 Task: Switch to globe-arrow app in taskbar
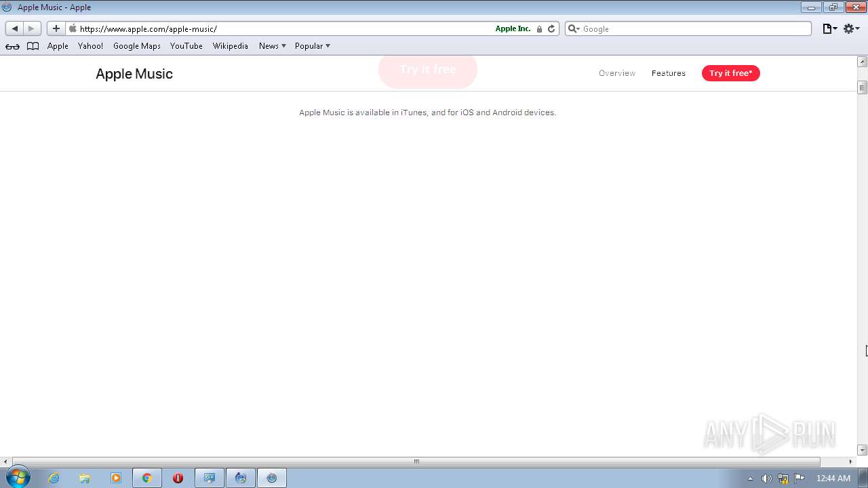coord(241,478)
